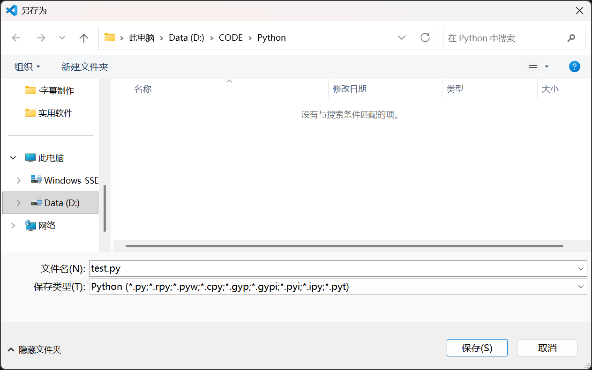Image resolution: width=592 pixels, height=370 pixels.
Task: Open the file name history dropdown
Action: (x=581, y=268)
